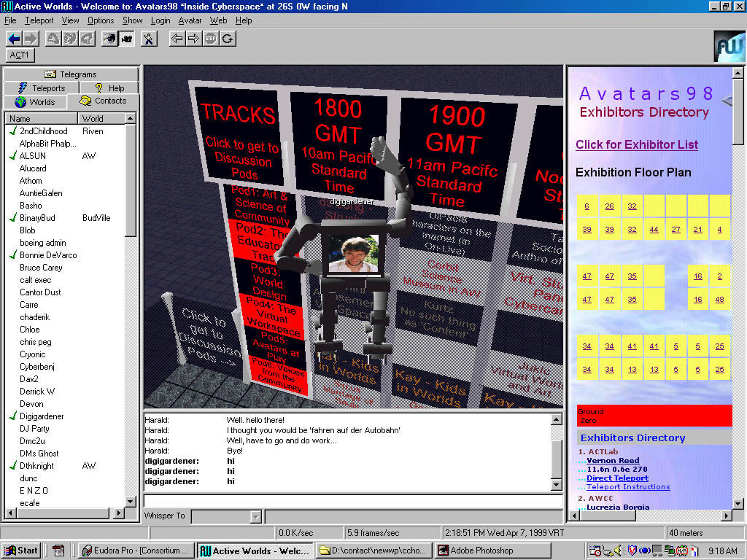The height and width of the screenshot is (560, 747).
Task: Open booth 48 on the floor plan
Action: 720,300
